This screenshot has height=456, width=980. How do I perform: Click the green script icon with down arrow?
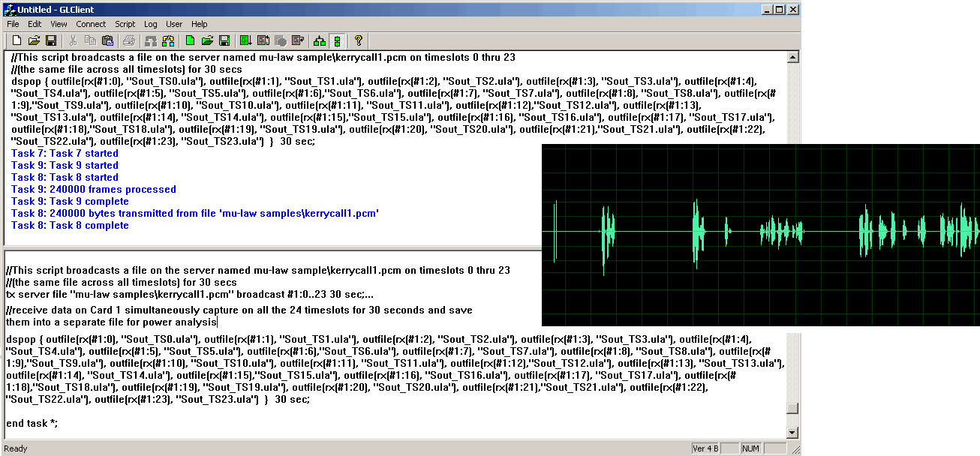tap(246, 40)
